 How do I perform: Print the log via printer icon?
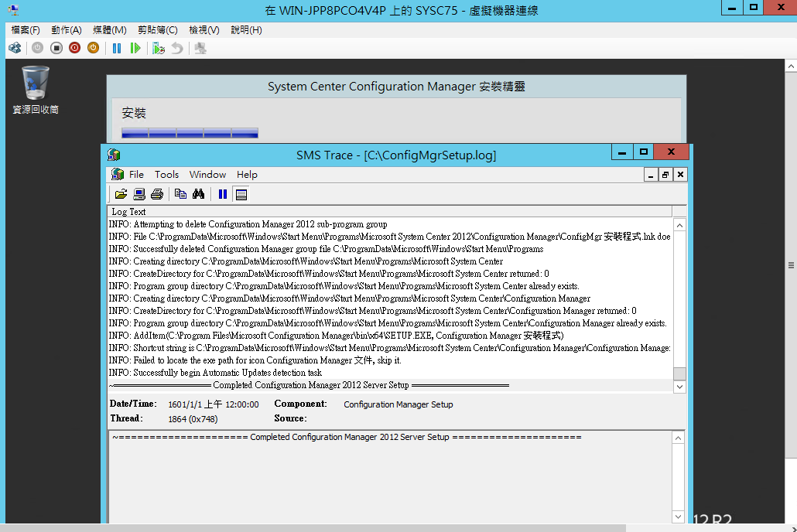(157, 194)
